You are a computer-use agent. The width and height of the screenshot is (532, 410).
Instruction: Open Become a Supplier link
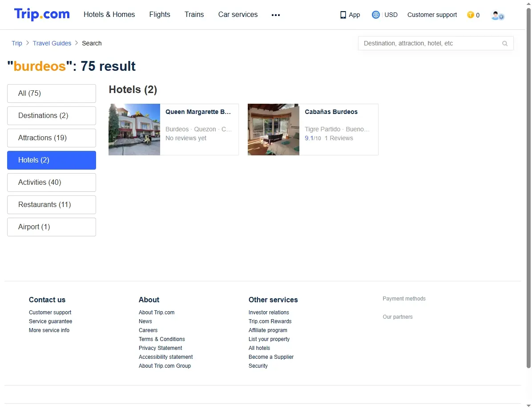271,357
